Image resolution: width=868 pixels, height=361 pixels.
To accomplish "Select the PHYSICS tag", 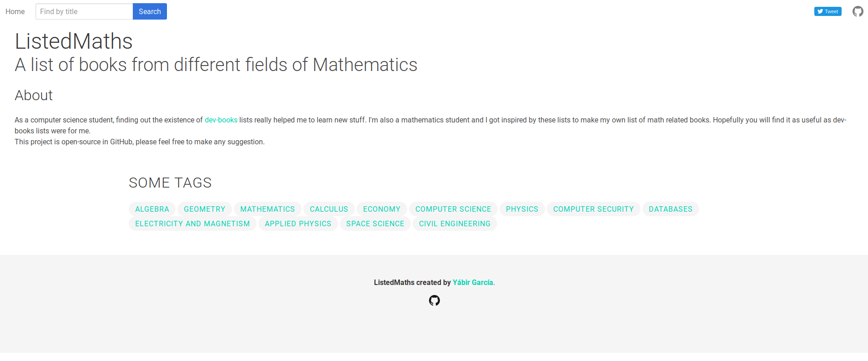I will (522, 209).
